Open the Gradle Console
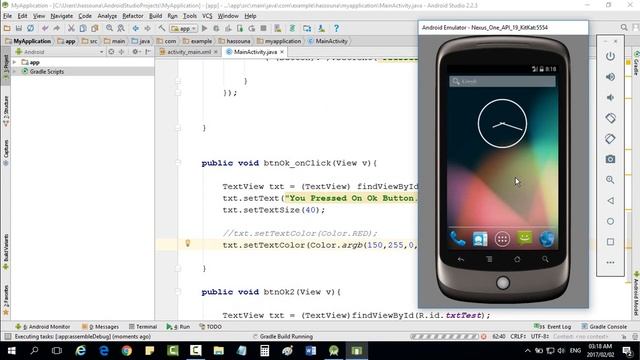The height and width of the screenshot is (360, 640). (x=604, y=327)
